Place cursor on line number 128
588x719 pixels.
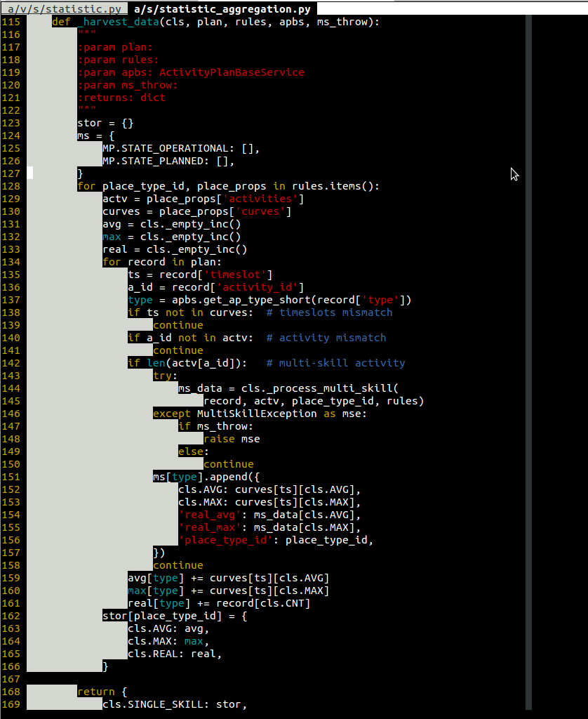point(11,186)
